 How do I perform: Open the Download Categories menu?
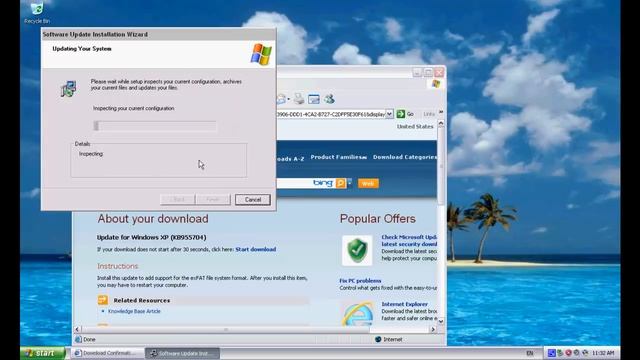(x=404, y=157)
